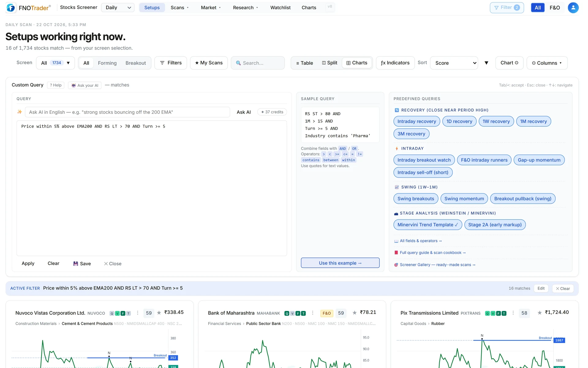This screenshot has height=368, width=588.
Task: Click the Search stocks field
Action: pos(258,63)
